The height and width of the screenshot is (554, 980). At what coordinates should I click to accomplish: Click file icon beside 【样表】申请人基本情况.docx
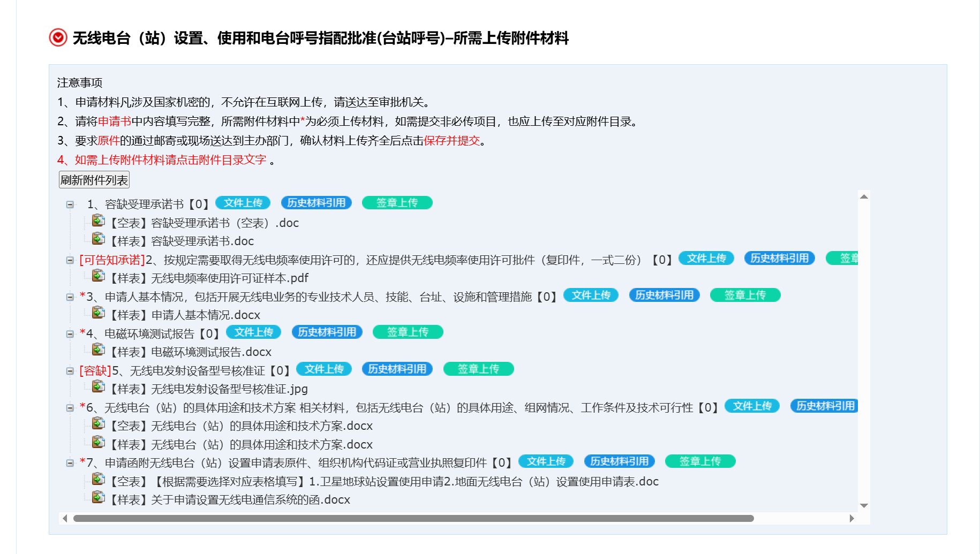(98, 313)
